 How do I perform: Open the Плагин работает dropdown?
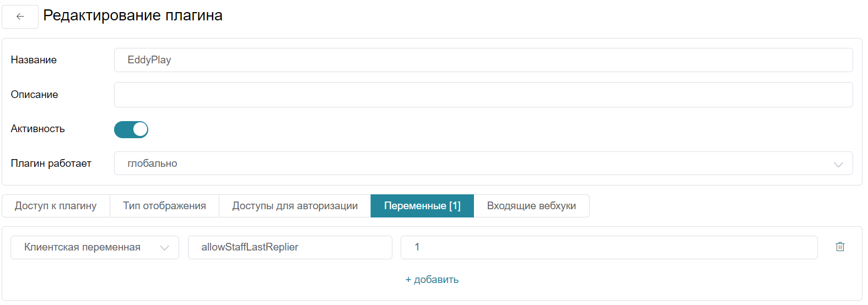(483, 164)
